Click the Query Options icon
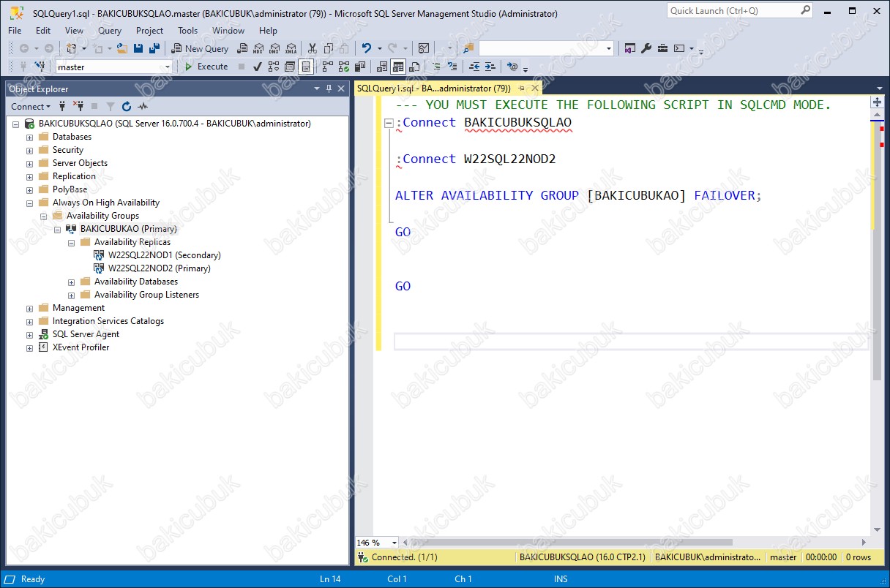The image size is (890, 588). pos(290,67)
